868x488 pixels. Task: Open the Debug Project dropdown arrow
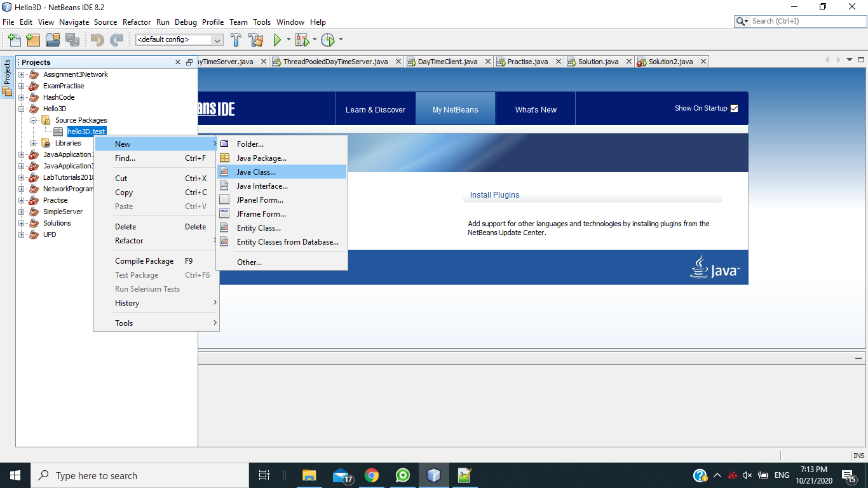click(x=314, y=40)
